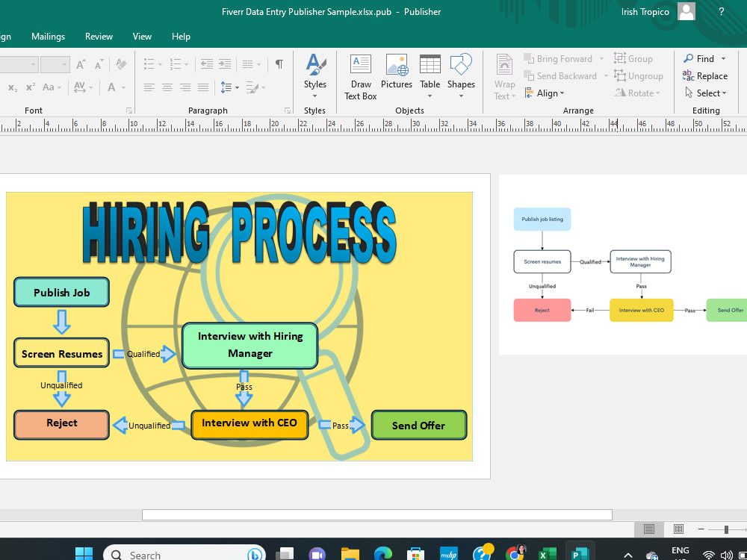Open the View tab
This screenshot has width=747, height=560.
pos(142,37)
